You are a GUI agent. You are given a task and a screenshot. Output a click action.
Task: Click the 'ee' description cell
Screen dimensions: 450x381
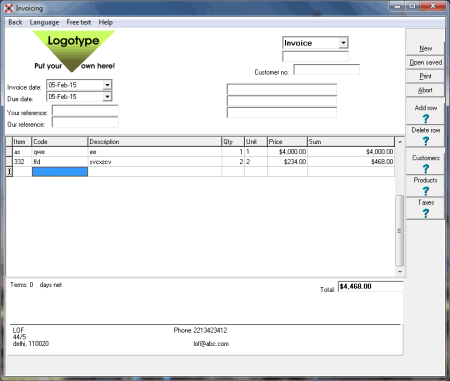tap(155, 152)
